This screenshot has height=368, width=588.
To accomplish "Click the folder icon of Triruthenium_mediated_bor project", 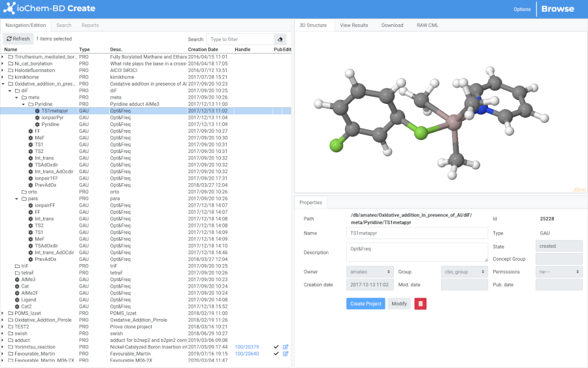I will pos(11,57).
